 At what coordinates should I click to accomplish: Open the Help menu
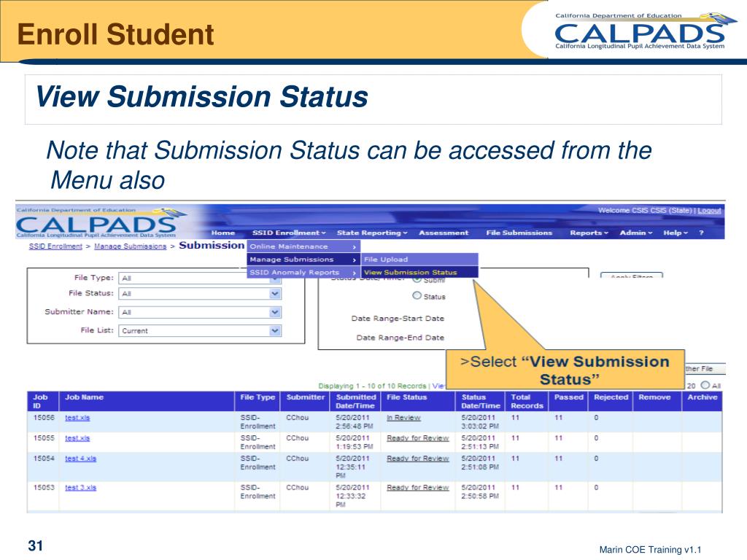tap(675, 233)
